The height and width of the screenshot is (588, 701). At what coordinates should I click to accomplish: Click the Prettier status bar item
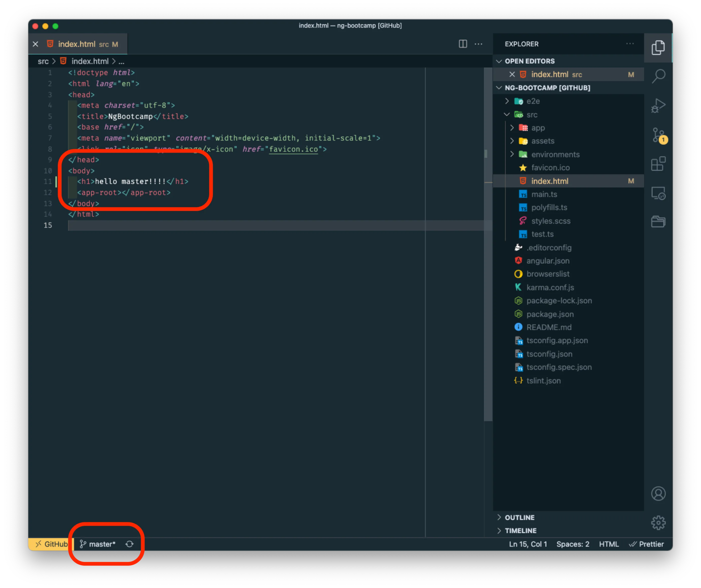pos(646,544)
